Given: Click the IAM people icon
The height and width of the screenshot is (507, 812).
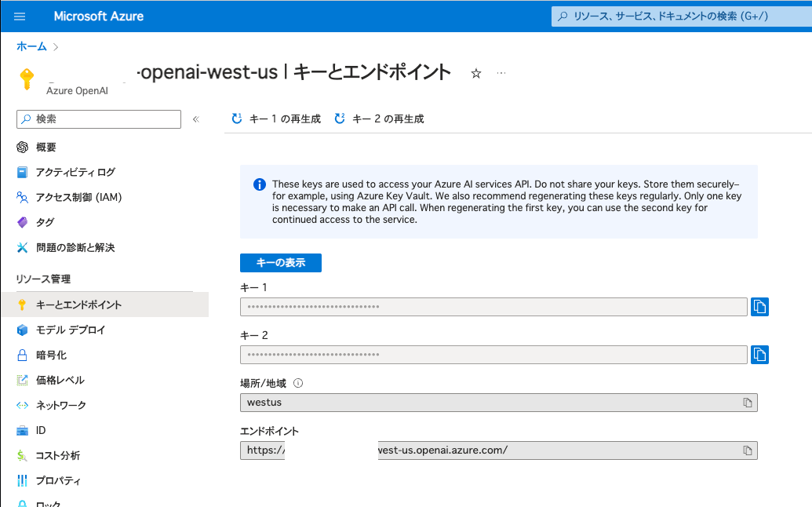Looking at the screenshot, I should point(22,197).
